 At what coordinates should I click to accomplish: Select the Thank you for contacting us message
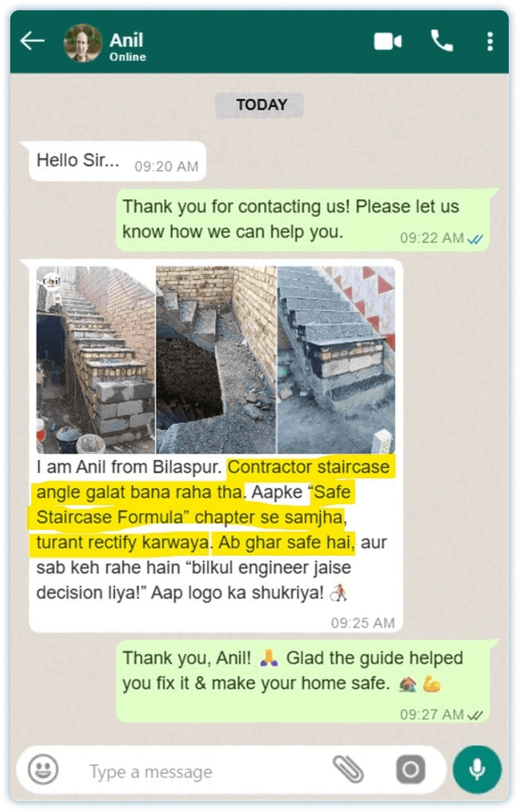(303, 219)
